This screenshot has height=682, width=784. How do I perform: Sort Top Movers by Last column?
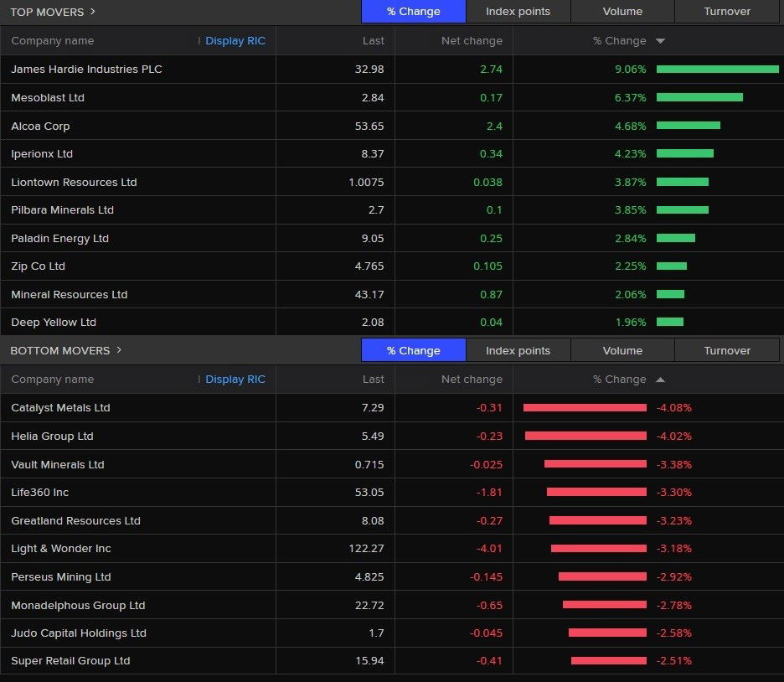pos(374,41)
